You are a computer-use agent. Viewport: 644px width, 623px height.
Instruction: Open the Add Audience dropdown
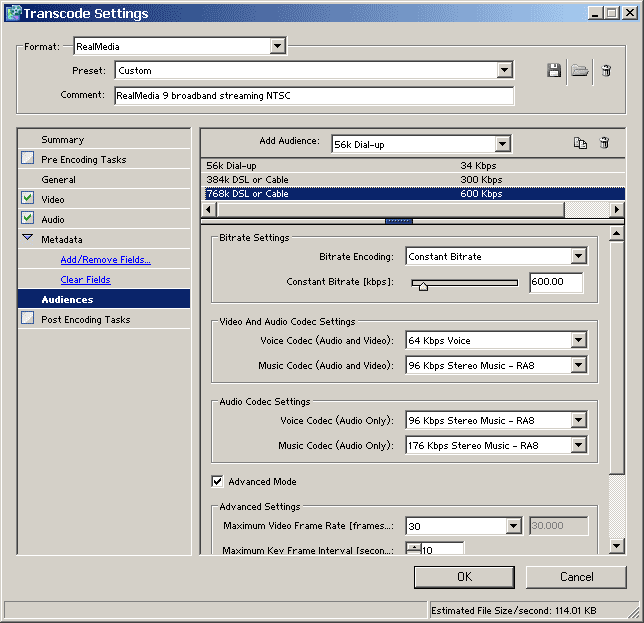click(502, 144)
